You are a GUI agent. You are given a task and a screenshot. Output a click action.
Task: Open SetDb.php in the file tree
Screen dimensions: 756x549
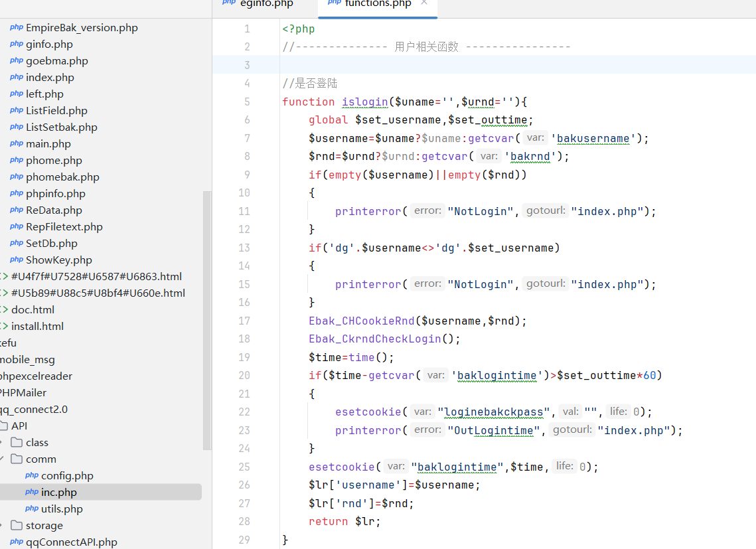pyautogui.click(x=51, y=244)
